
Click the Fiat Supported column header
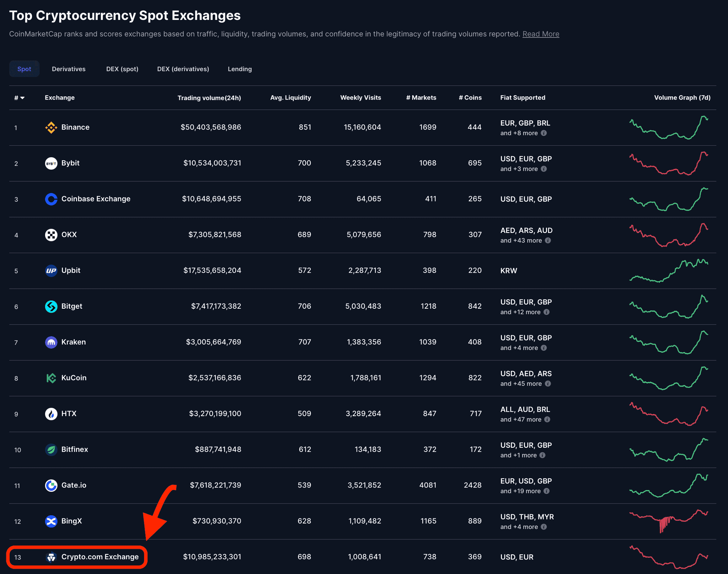[x=523, y=97]
